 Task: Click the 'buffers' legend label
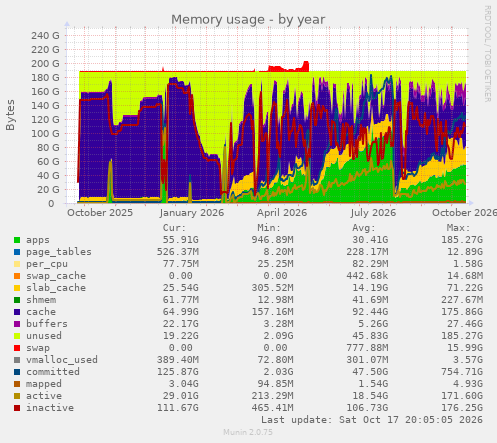(47, 324)
